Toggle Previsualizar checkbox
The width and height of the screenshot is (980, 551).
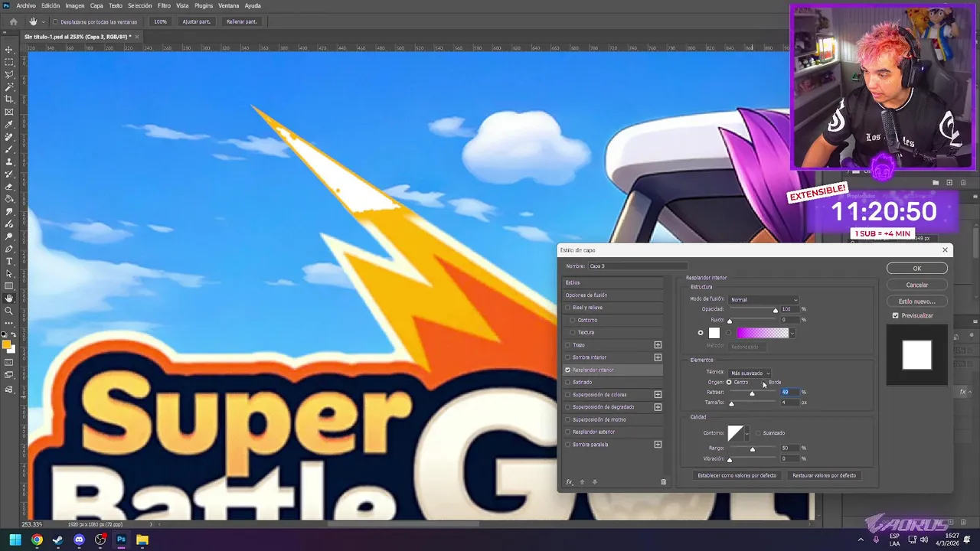(x=896, y=315)
